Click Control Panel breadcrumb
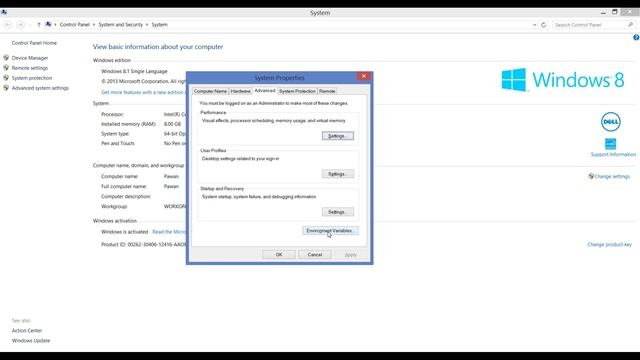 75,25
